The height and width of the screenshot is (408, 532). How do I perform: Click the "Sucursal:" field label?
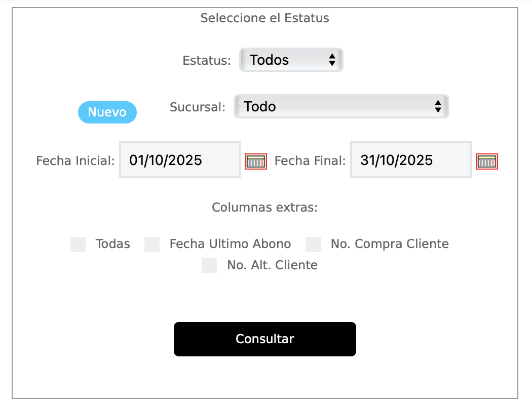(x=198, y=107)
